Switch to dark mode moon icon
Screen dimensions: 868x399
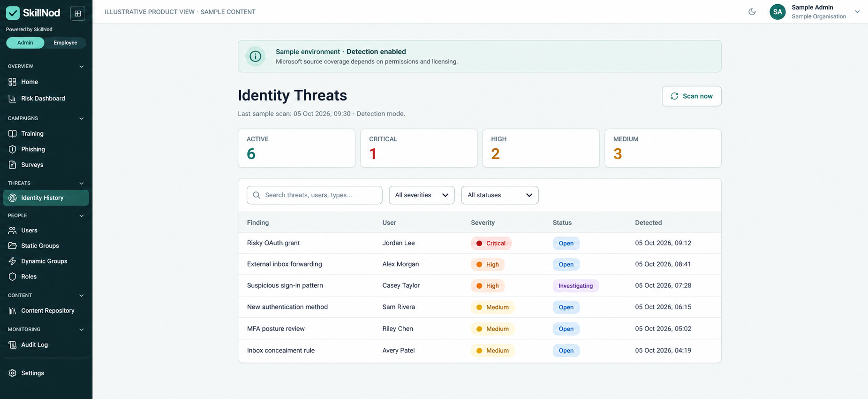(x=752, y=12)
